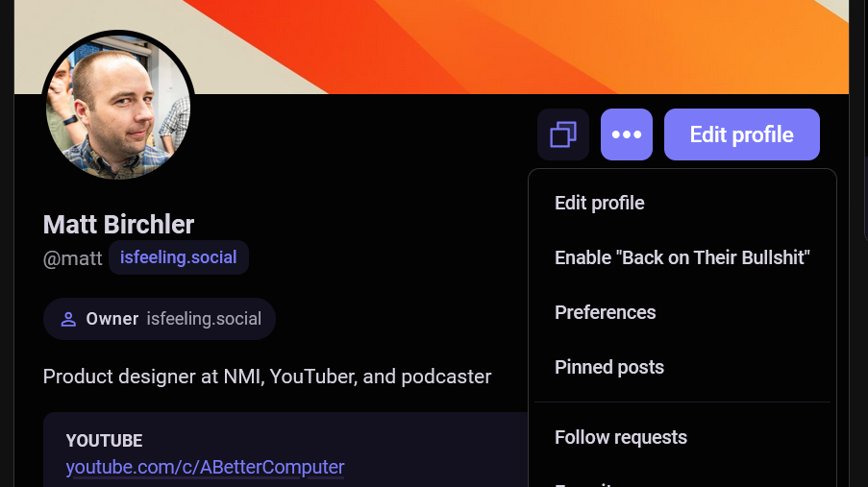Click the YOUTUBE field label

[104, 441]
